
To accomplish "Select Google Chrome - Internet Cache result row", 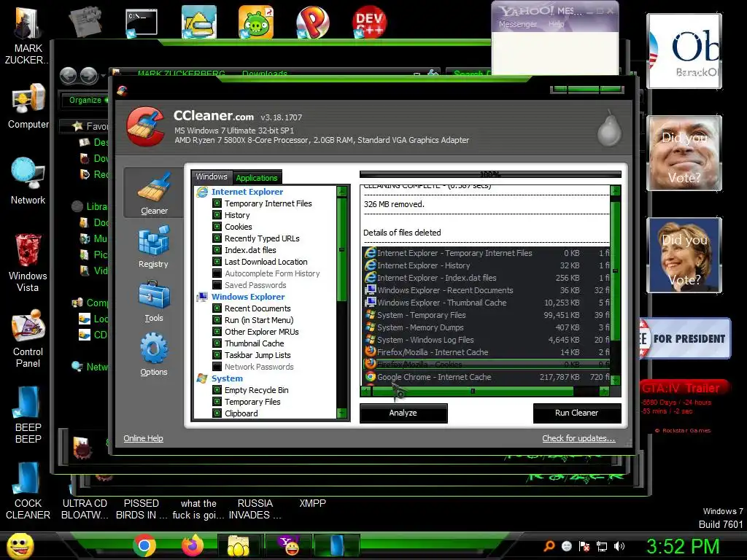I will [x=486, y=377].
